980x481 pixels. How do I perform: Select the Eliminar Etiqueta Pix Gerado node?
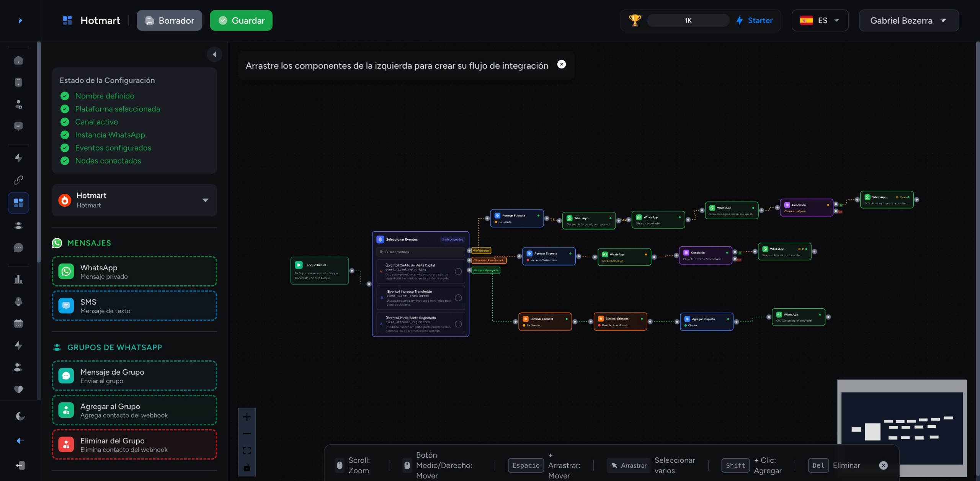point(545,322)
